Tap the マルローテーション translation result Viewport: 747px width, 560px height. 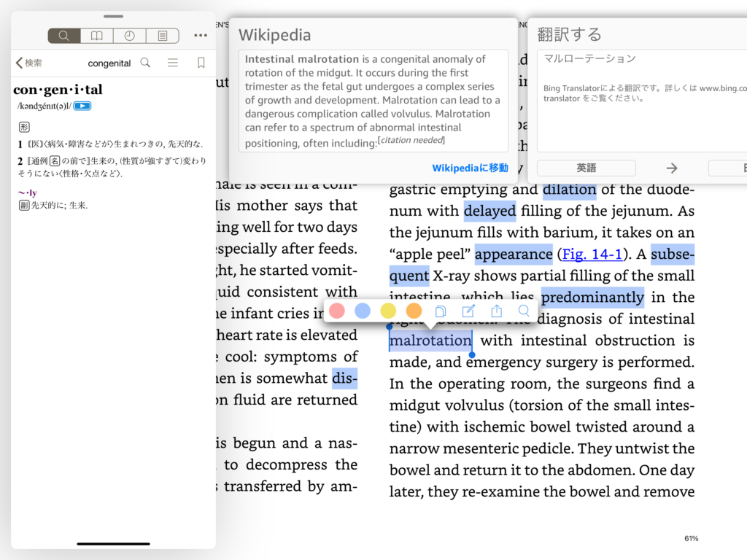click(x=589, y=58)
